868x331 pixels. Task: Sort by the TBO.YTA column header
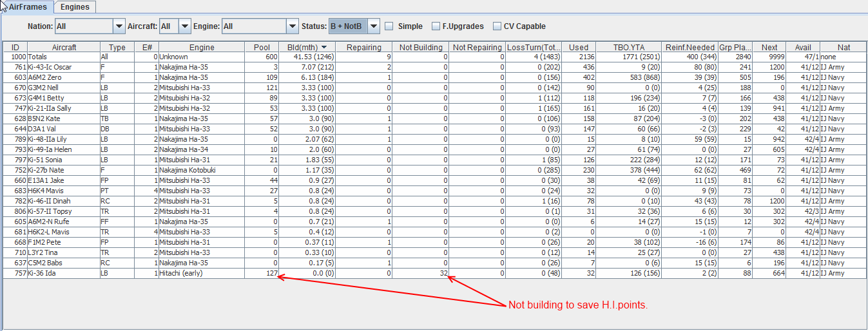pos(629,47)
